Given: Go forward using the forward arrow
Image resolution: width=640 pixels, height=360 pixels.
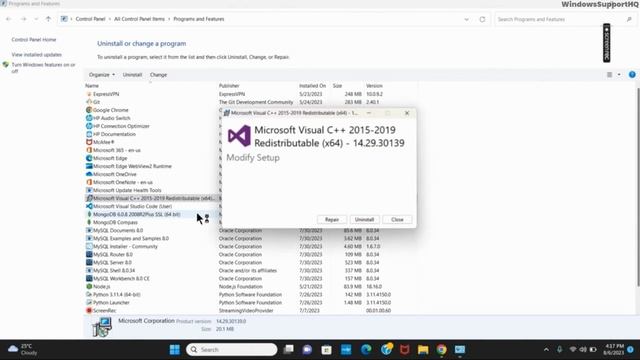Looking at the screenshot, I should coord(23,19).
